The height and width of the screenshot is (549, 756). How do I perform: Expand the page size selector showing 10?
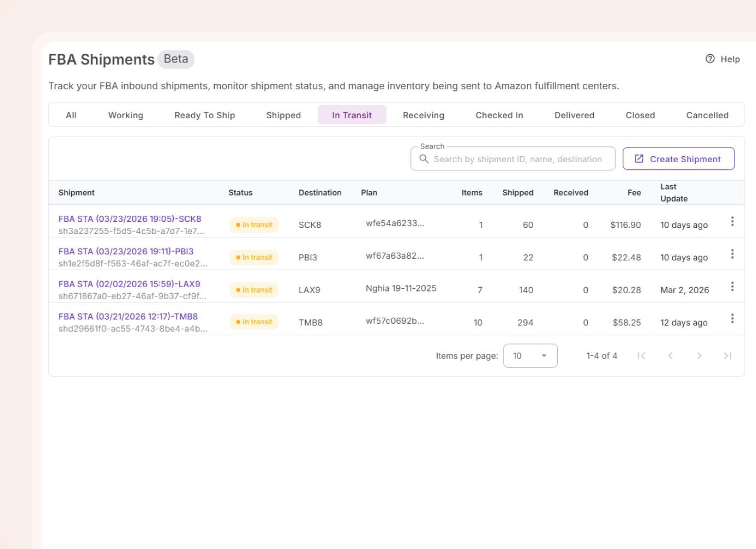[530, 356]
